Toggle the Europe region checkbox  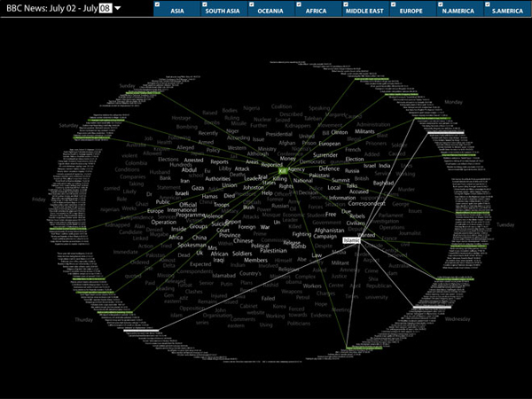(393, 4)
